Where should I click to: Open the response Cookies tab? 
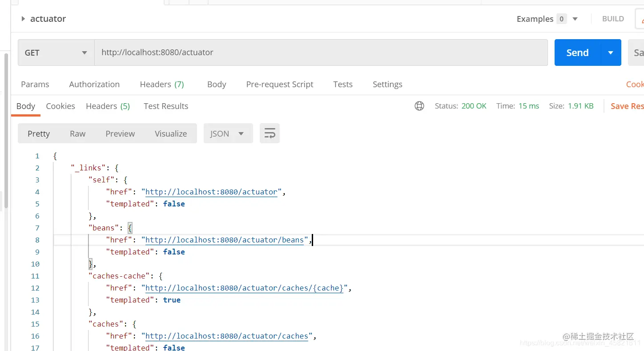pos(60,106)
